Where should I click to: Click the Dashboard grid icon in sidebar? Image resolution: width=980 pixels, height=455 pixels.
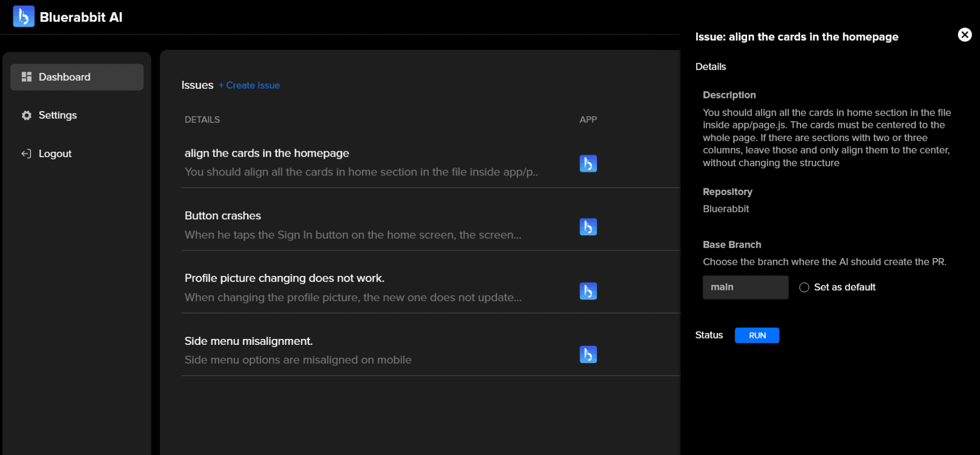[26, 77]
